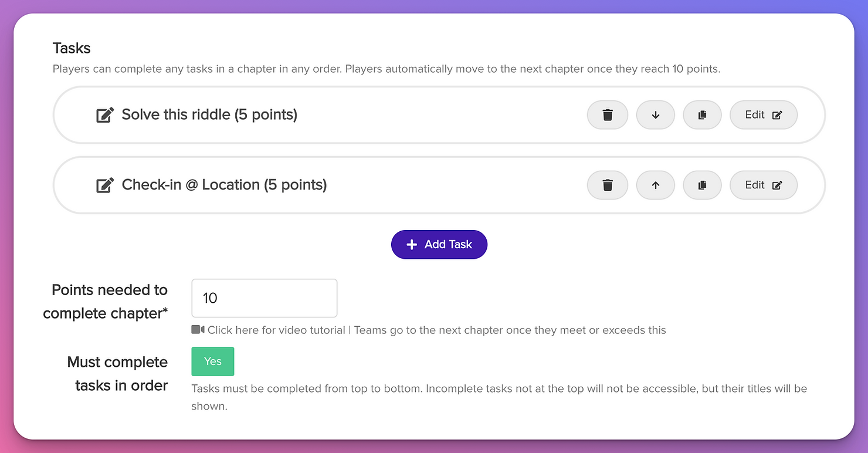Click the Add Task button
Screen dimensions: 868x453
pos(439,244)
